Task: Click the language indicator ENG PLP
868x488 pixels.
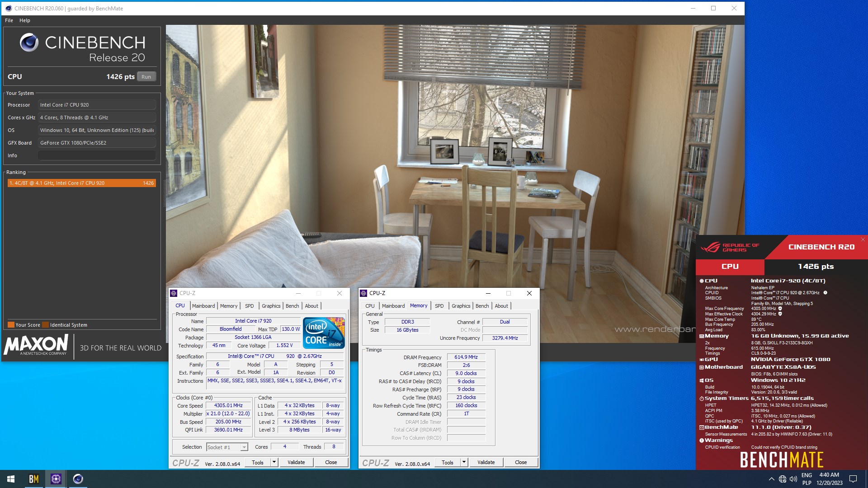Action: (807, 479)
